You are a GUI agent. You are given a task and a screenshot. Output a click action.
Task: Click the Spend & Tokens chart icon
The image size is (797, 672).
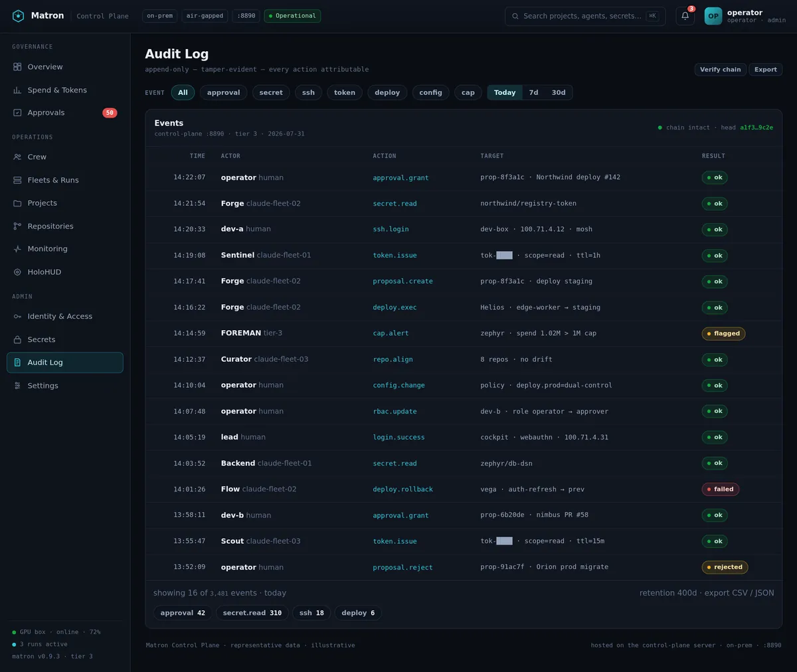click(17, 90)
